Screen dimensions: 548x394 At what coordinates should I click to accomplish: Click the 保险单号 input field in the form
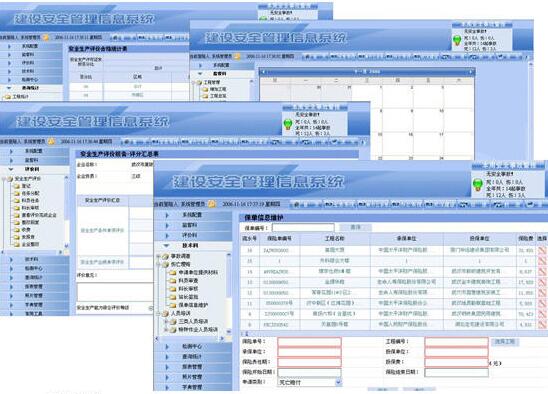coord(309,342)
